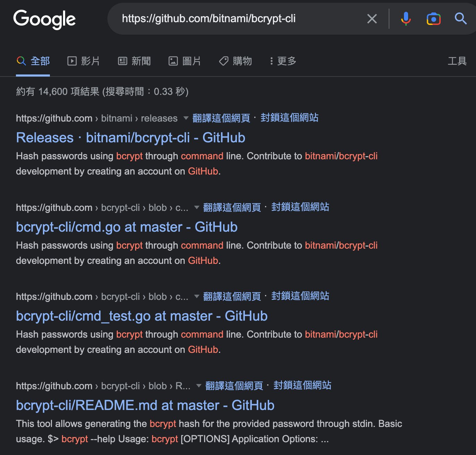This screenshot has height=455, width=476.
Task: Open the dropdown arrow after the Releases result URL
Action: point(186,118)
